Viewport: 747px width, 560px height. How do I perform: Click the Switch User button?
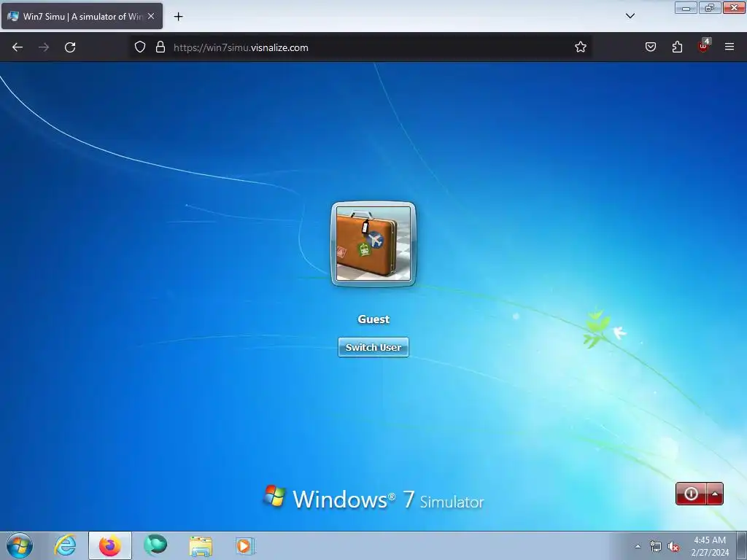[373, 347]
